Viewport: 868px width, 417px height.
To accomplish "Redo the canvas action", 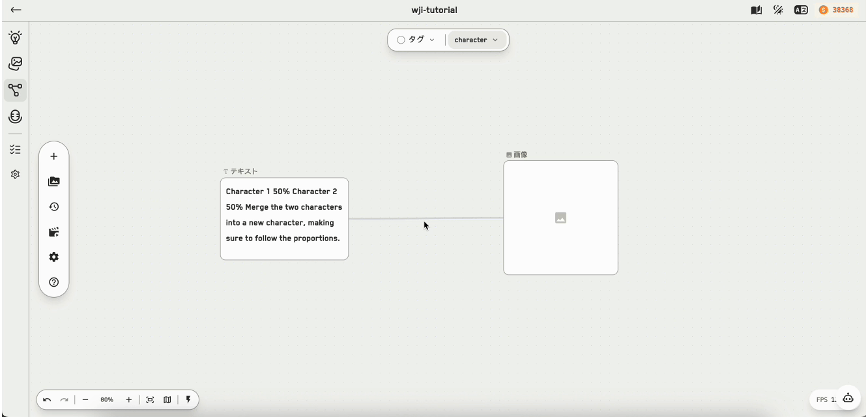I will pyautogui.click(x=64, y=400).
